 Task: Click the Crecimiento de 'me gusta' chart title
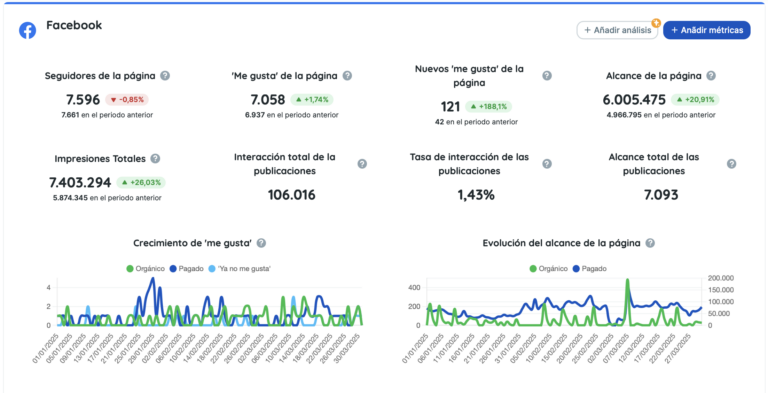tap(192, 243)
